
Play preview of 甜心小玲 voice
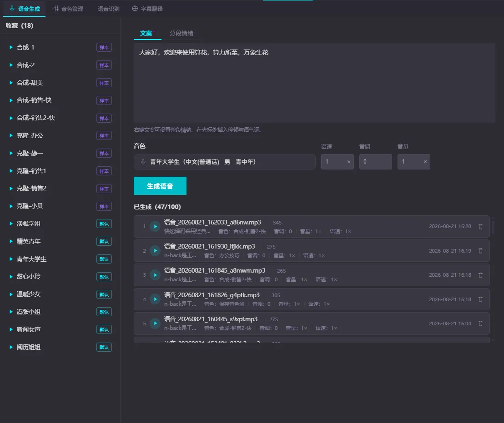pos(11,277)
